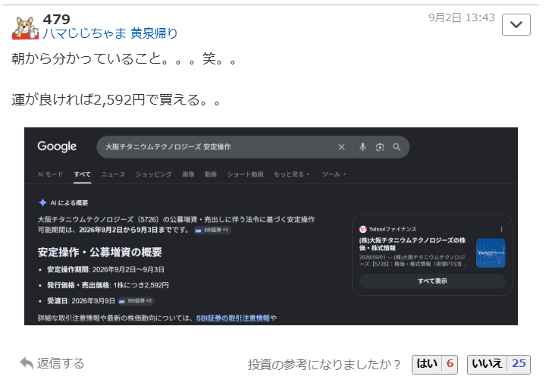The height and width of the screenshot is (392, 552).
Task: Click the 発行価格・売出価格 bullet line
Action: tap(108, 285)
